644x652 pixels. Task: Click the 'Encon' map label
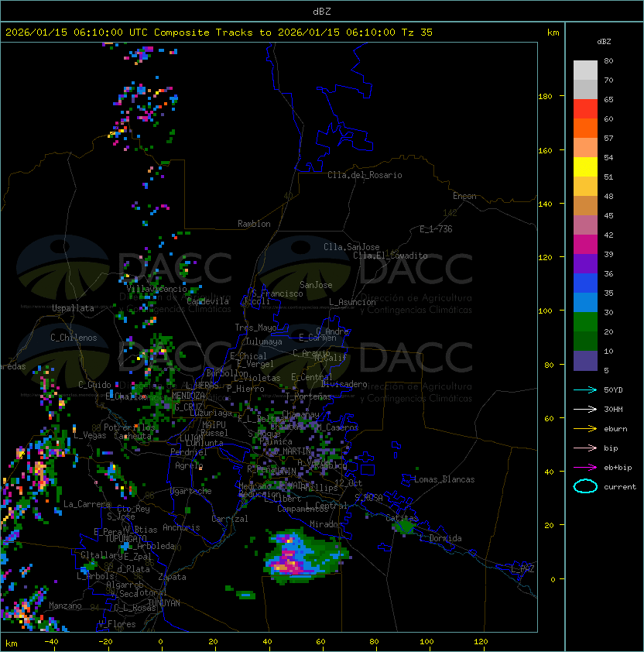click(464, 196)
